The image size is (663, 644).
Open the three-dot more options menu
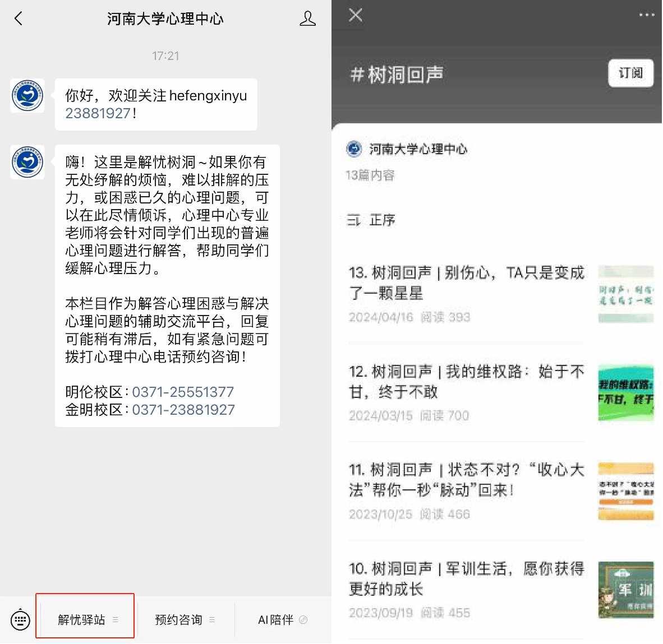click(x=646, y=15)
